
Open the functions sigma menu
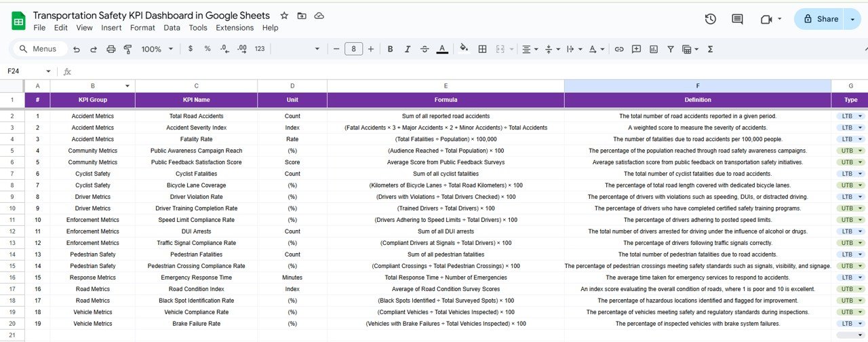pyautogui.click(x=711, y=49)
